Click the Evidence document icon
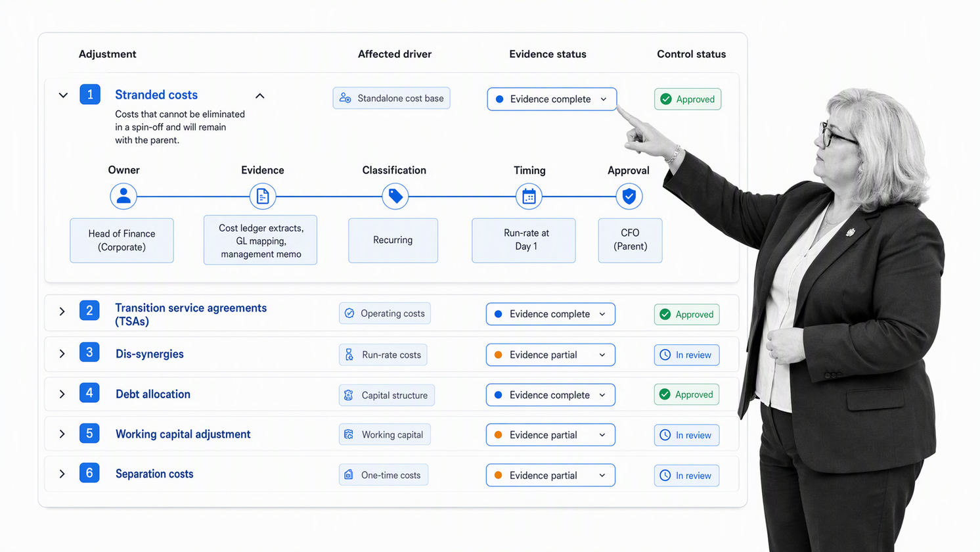This screenshot has width=980, height=552. (x=262, y=196)
